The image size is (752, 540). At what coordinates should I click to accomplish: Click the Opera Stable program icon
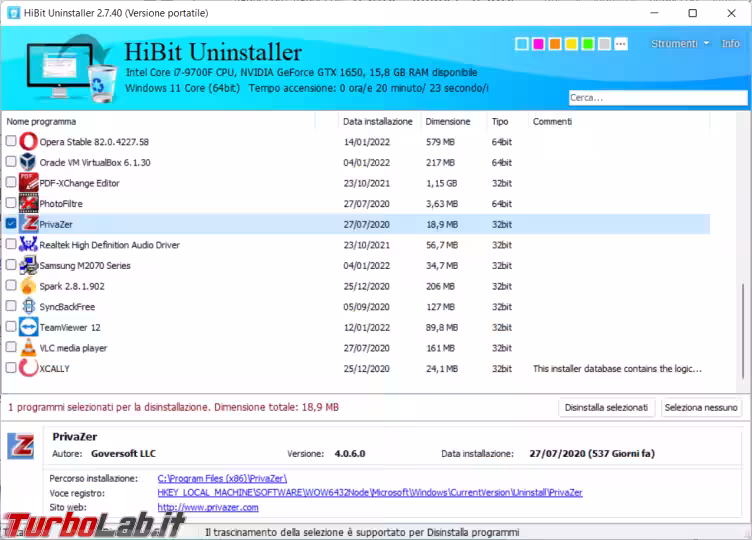[x=28, y=141]
